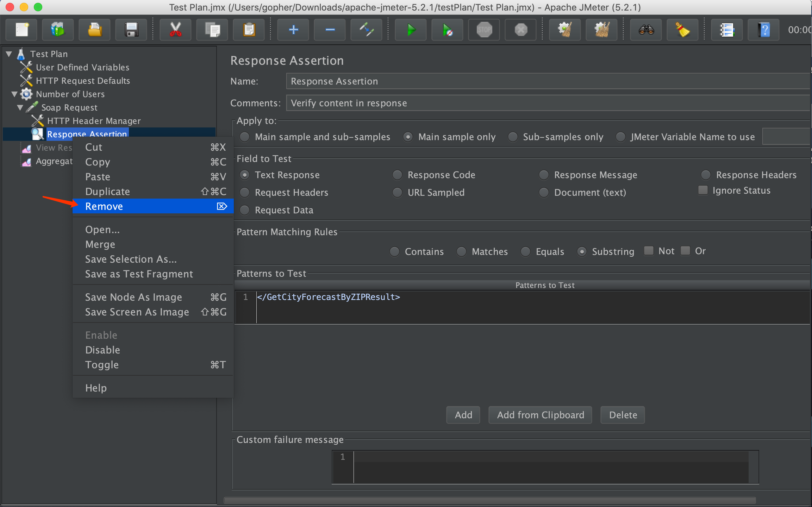Screen dimensions: 812x507
Task: Open the Templates toolbar icon
Action: [x=58, y=30]
